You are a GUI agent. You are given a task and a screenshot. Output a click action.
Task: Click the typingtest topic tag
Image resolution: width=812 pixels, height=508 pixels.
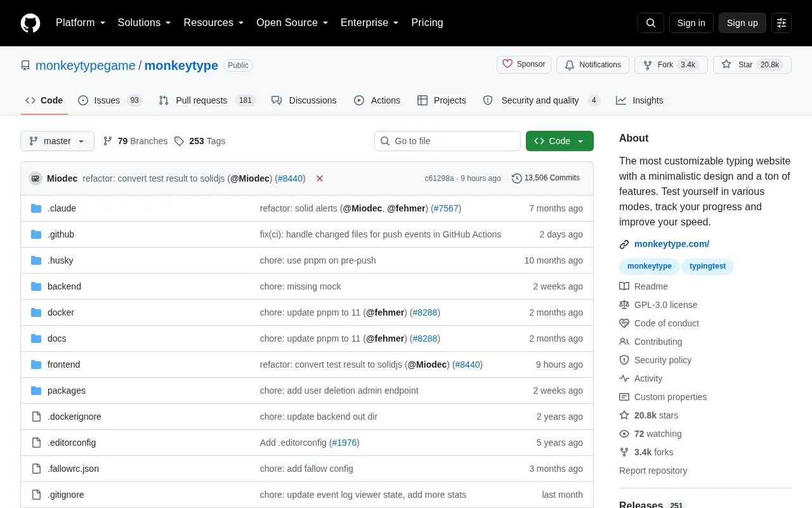click(707, 266)
